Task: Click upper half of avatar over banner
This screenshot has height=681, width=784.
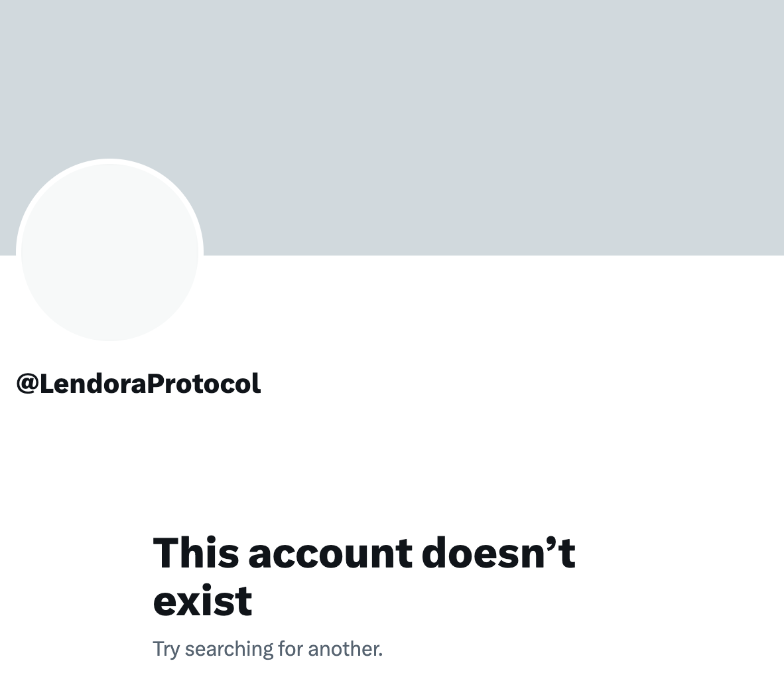Action: tap(109, 210)
